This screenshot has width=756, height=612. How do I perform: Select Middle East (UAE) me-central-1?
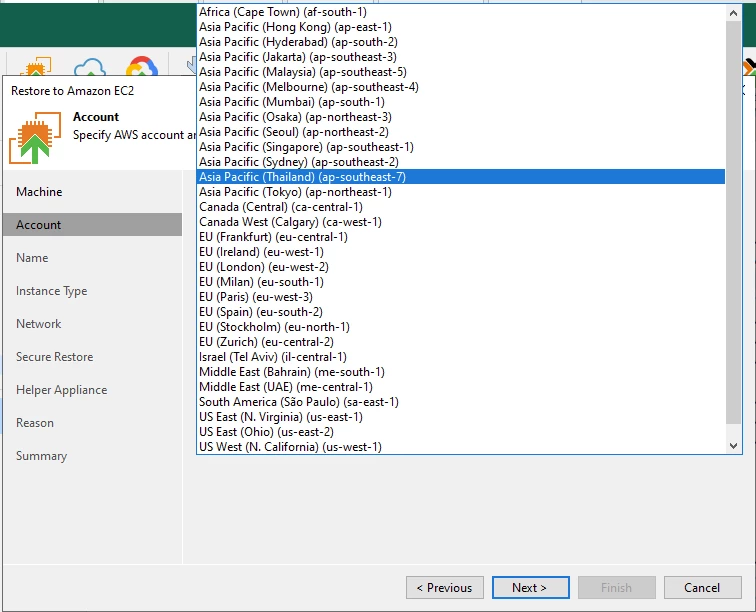[461, 387]
